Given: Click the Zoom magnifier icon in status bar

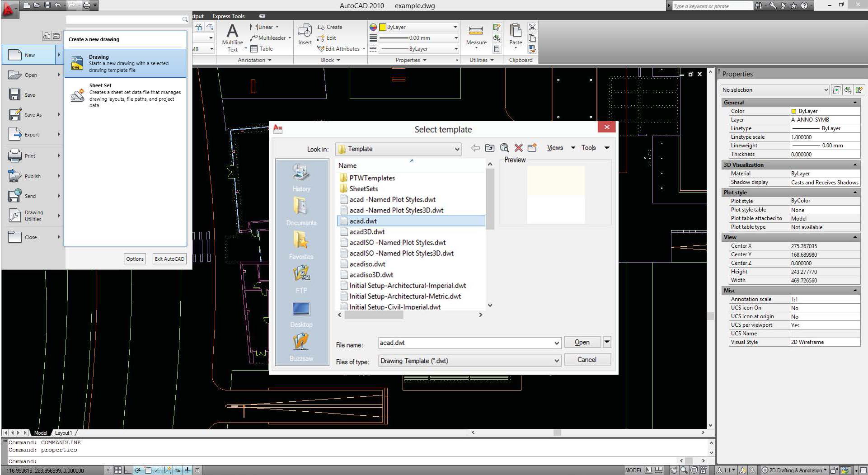Looking at the screenshot, I should pos(684,470).
